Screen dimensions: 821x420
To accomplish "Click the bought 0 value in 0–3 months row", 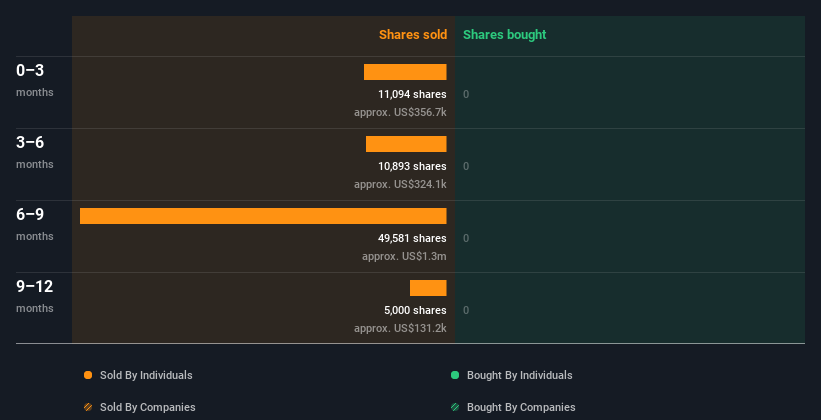I will click(466, 94).
